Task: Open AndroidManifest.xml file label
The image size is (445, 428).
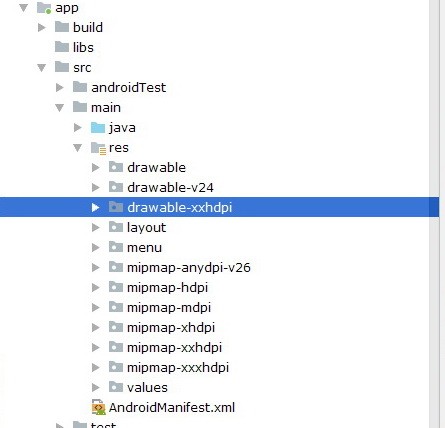Action: pyautogui.click(x=172, y=407)
